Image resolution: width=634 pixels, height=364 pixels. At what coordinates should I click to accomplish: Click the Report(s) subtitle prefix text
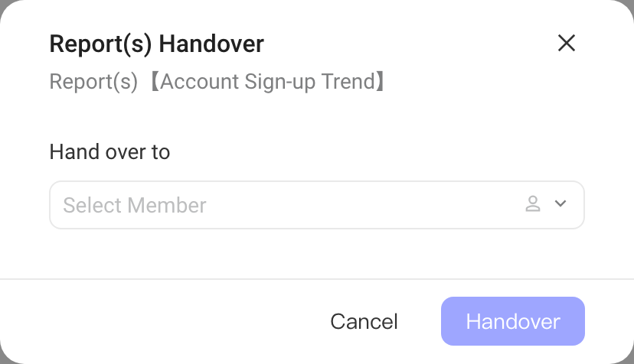click(93, 82)
